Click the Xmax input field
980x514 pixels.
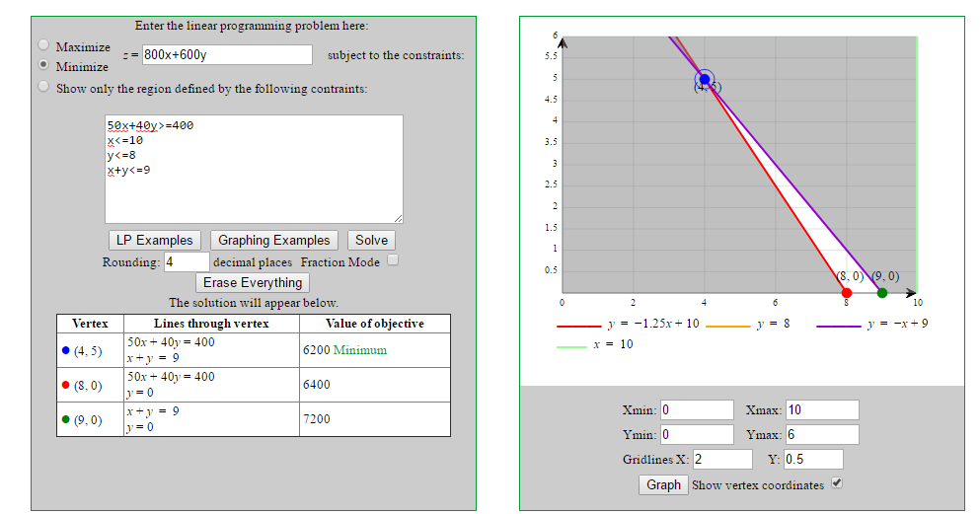[x=821, y=410]
